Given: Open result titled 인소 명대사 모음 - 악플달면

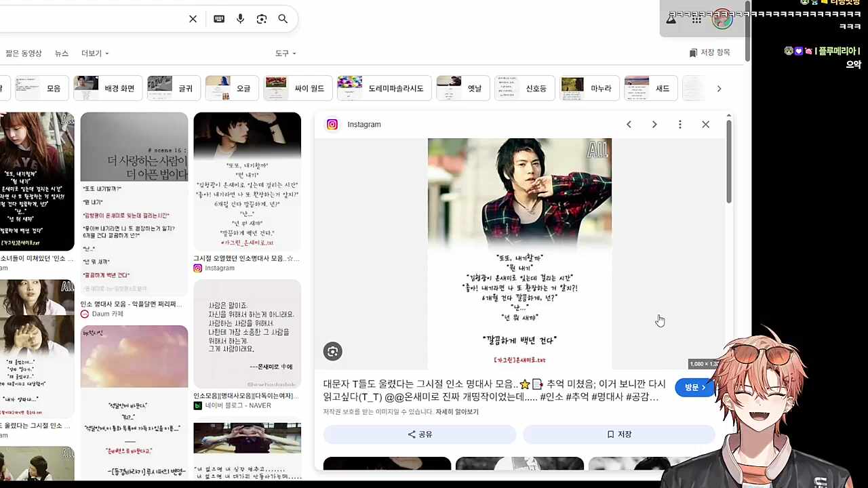Looking at the screenshot, I should click(x=131, y=304).
